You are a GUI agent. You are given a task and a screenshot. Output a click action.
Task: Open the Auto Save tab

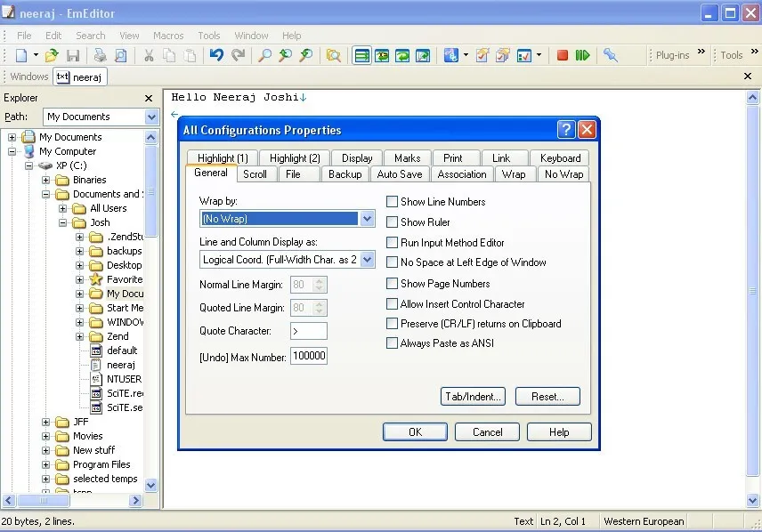point(400,174)
